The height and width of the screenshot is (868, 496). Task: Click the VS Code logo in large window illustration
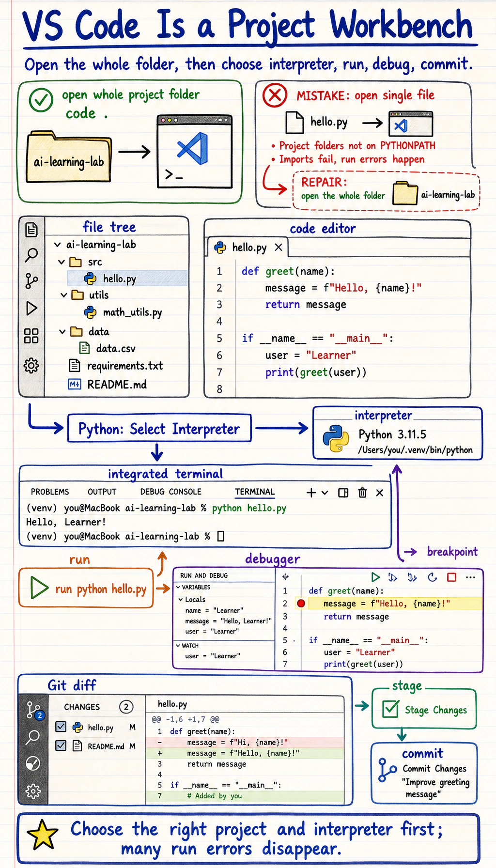193,148
